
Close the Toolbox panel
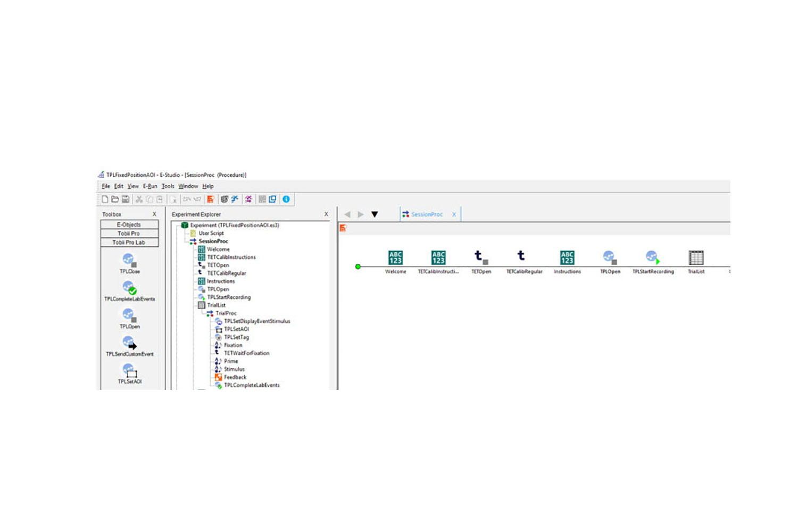tap(154, 214)
